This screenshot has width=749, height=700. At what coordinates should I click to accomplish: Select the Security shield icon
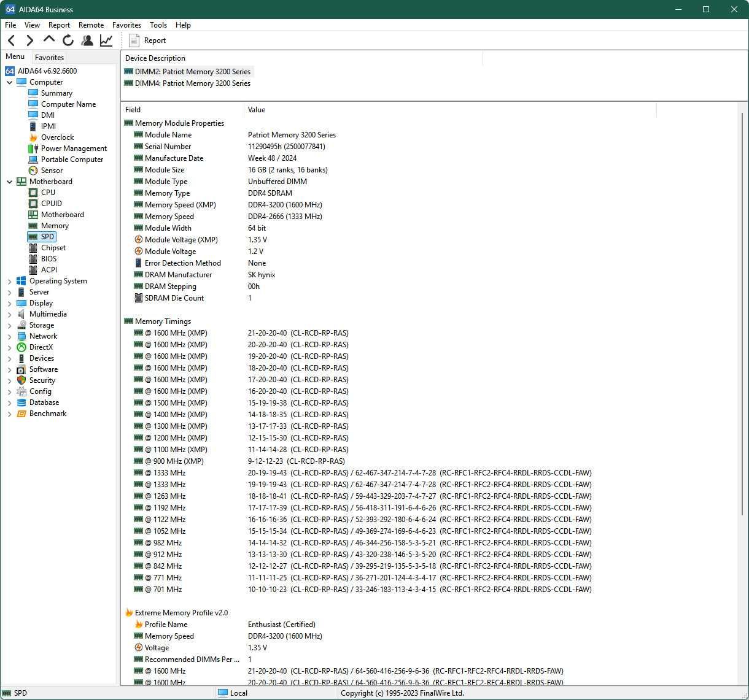(21, 380)
